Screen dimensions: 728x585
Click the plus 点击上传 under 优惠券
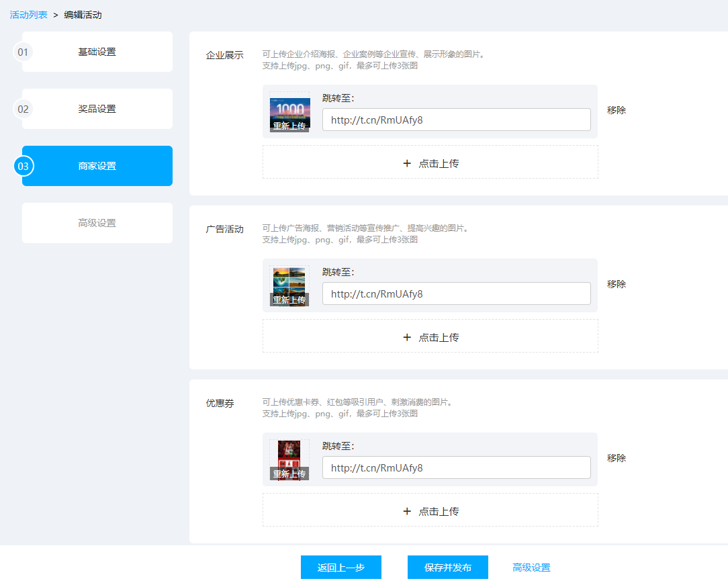pos(430,511)
